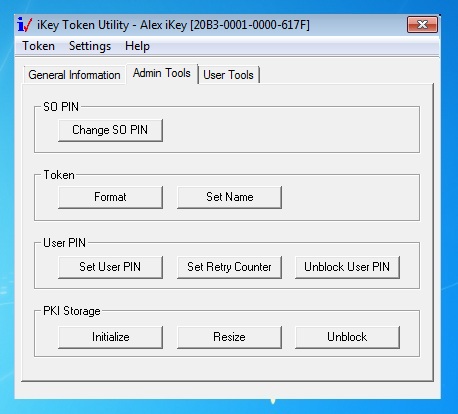Click the Change SO PIN button
The width and height of the screenshot is (458, 414).
click(110, 130)
